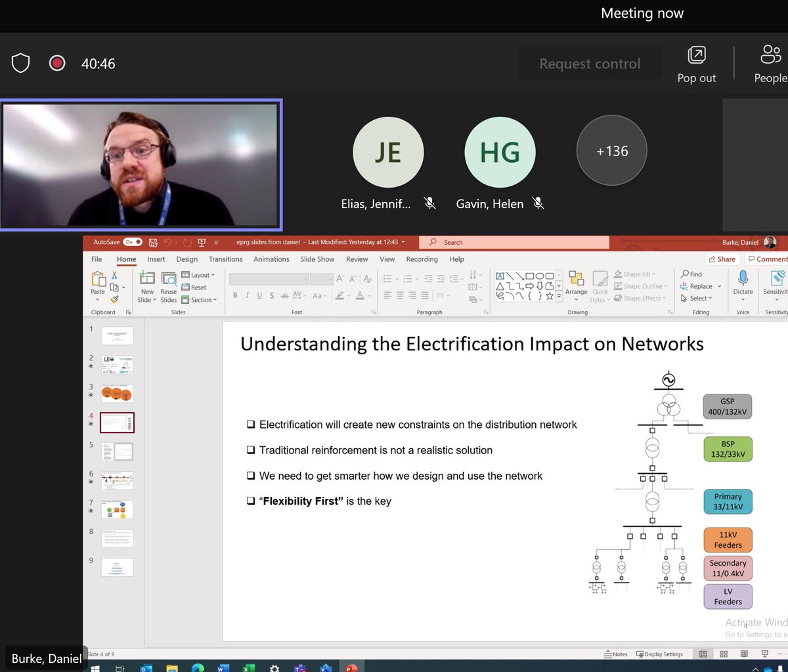Screen dimensions: 788x672
Task: Switch to the Review ribbon tab
Action: click(x=357, y=259)
